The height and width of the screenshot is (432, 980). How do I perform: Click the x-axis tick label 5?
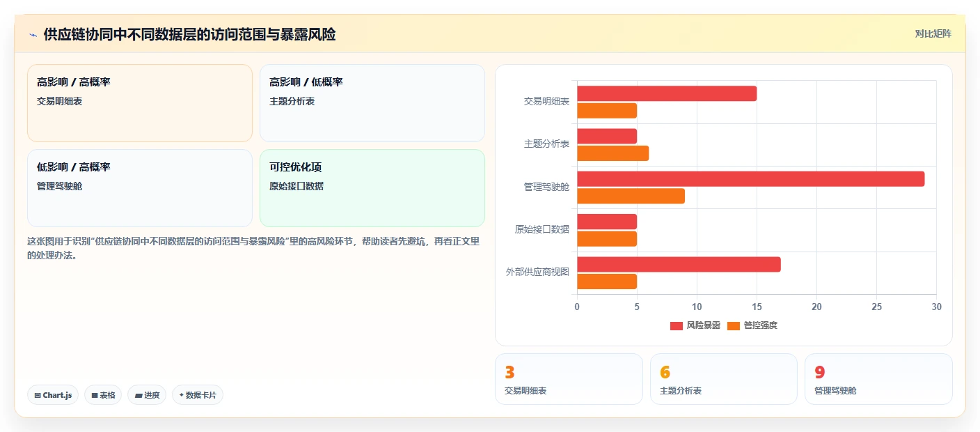637,307
